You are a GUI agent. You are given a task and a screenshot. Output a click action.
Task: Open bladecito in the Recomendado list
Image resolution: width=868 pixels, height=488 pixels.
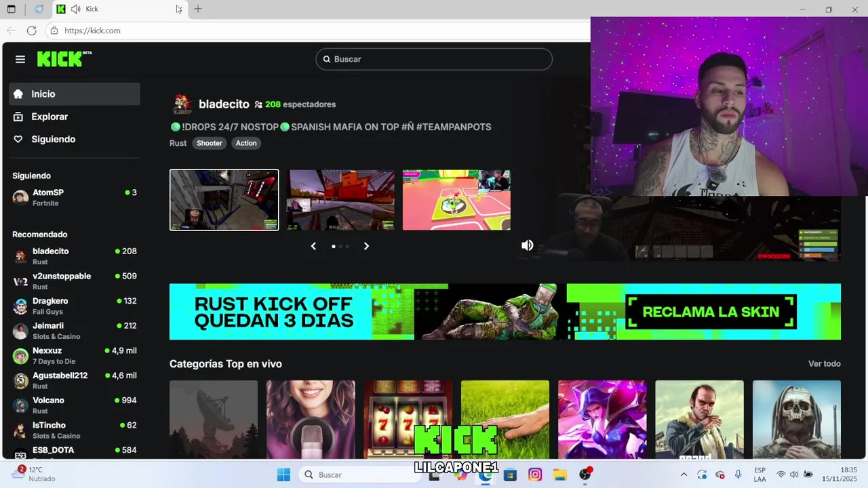point(75,256)
